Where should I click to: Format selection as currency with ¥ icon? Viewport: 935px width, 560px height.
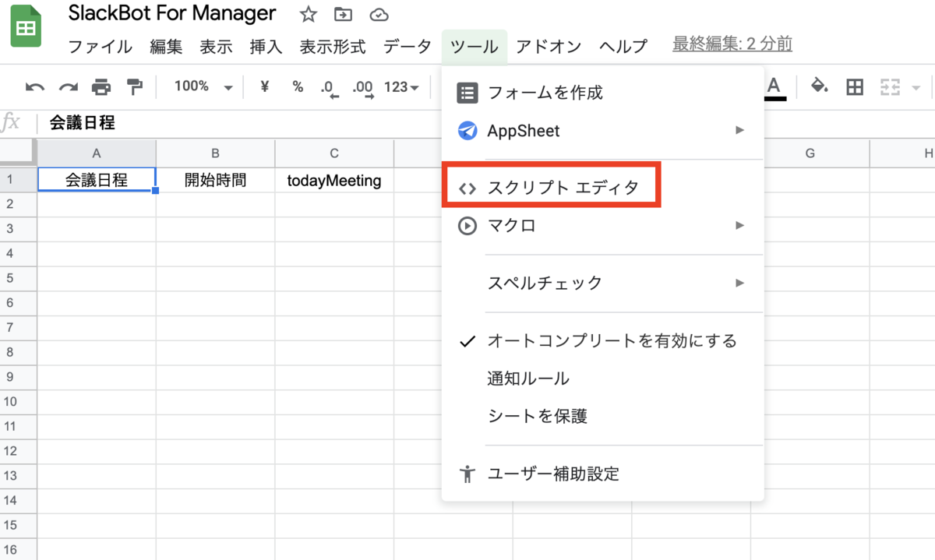click(x=263, y=86)
